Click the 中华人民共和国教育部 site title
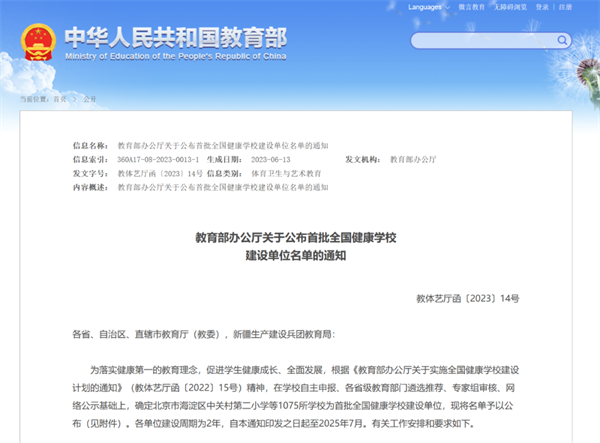Viewport: 600px width, 443px height. pos(176,37)
